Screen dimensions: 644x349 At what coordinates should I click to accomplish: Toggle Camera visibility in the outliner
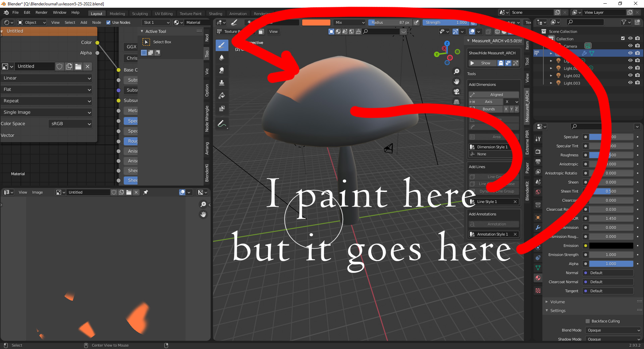630,46
